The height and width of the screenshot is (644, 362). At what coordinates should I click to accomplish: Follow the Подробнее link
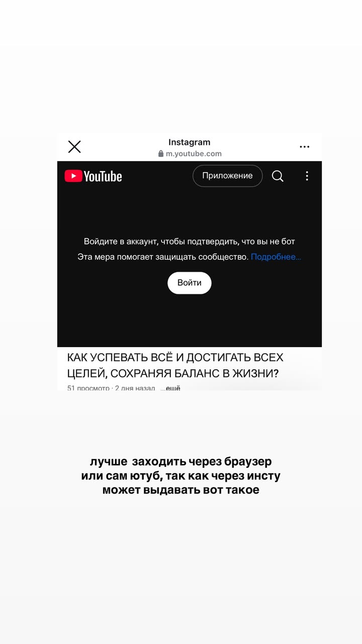point(276,257)
